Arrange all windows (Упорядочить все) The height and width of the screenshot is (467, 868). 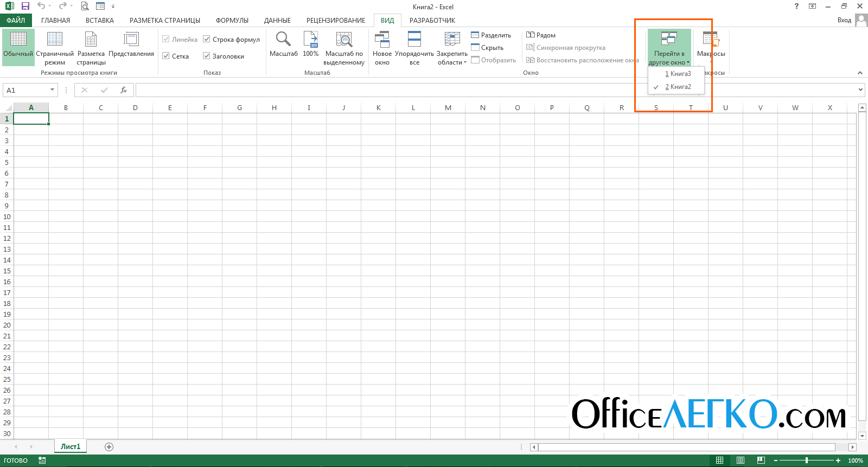click(414, 48)
